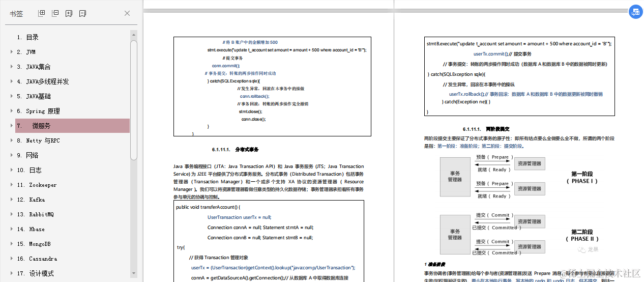The width and height of the screenshot is (644, 282).
Task: Expand the 6. Spring 原理 bookmark
Action: click(x=12, y=111)
